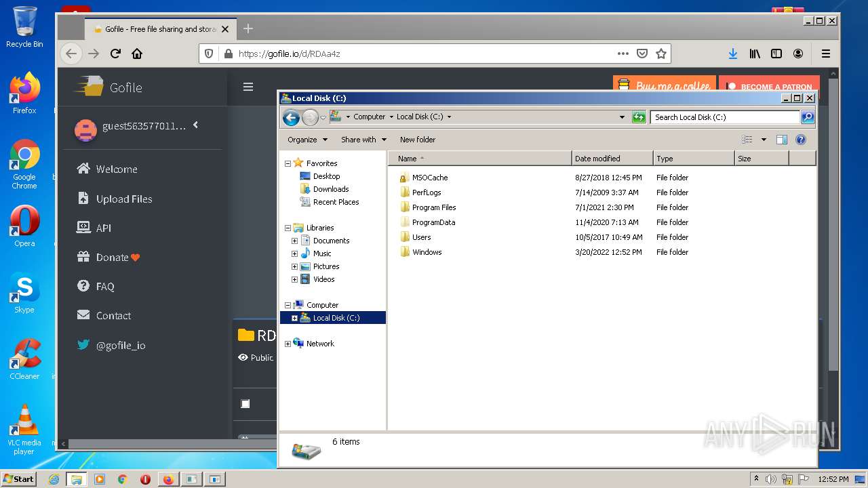Switch to the Gofile browser tab

coord(161,29)
